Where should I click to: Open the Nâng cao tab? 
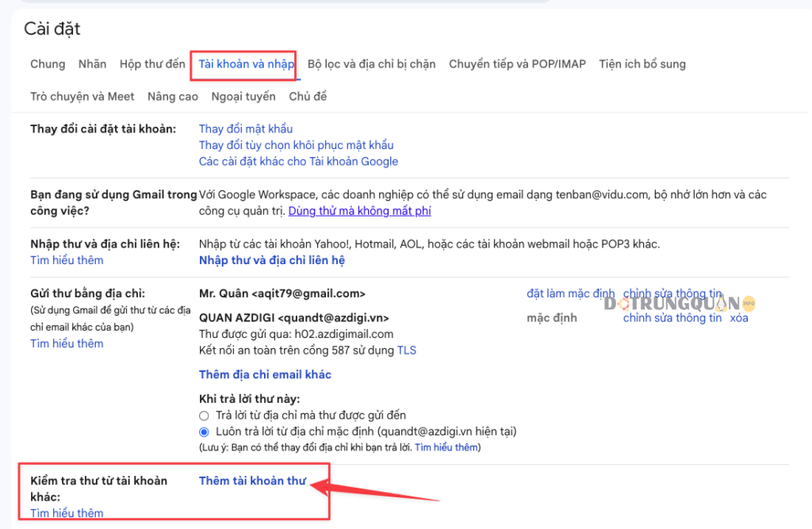click(x=172, y=97)
